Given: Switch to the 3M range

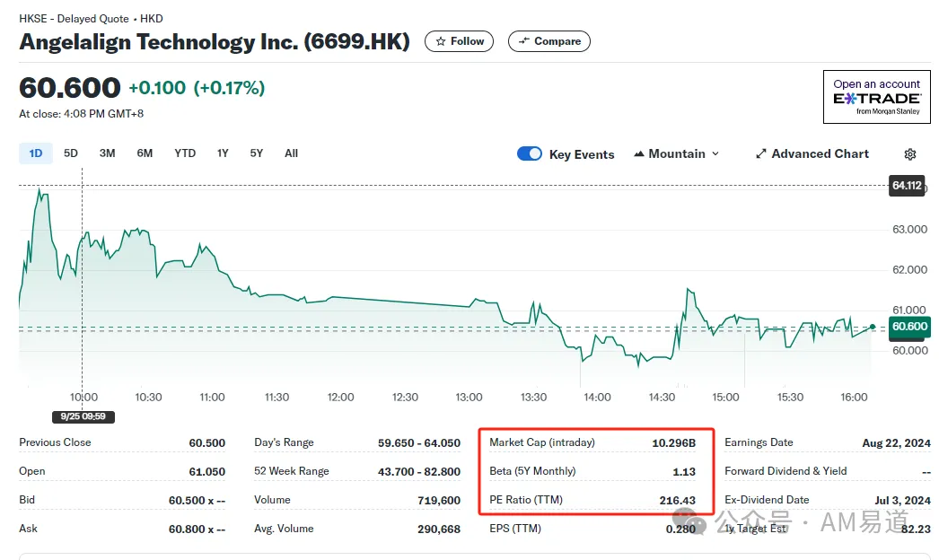Looking at the screenshot, I should [107, 153].
